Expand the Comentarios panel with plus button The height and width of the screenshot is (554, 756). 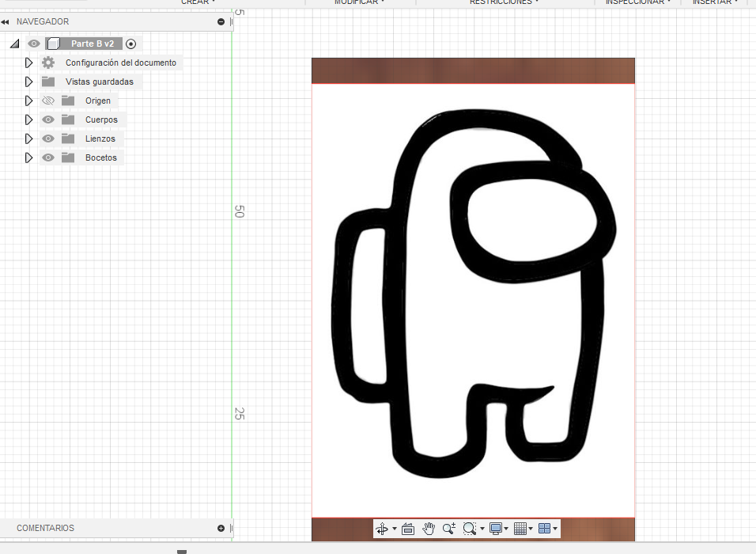point(221,529)
